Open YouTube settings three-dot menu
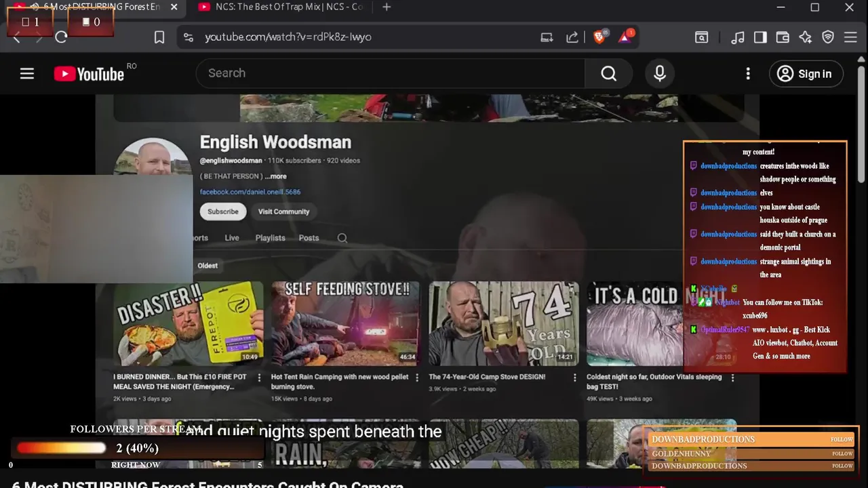 coord(748,73)
